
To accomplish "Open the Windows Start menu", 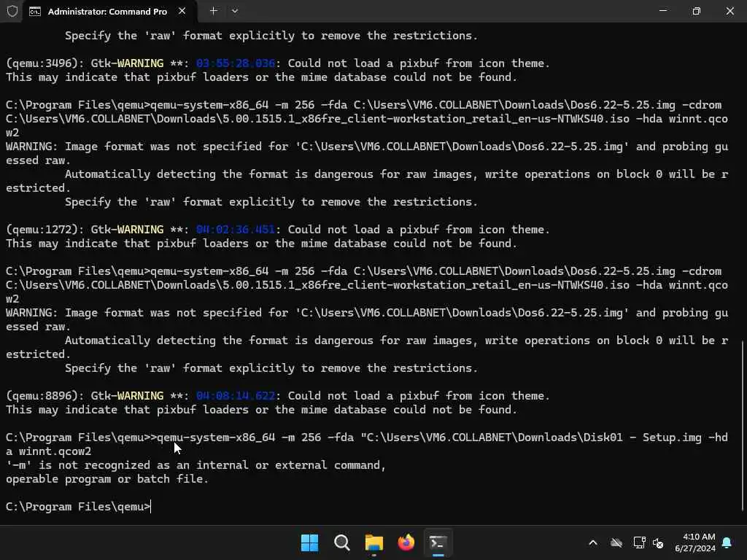I will coord(309,542).
